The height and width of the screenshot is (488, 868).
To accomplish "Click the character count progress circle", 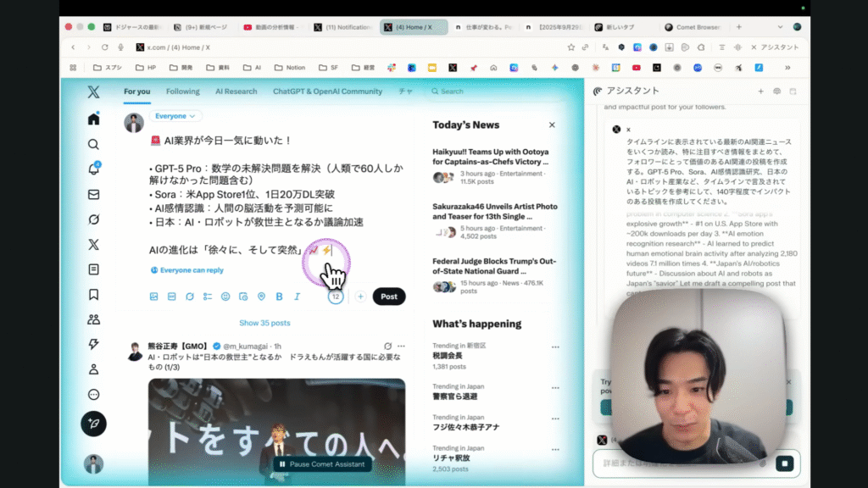I will click(x=336, y=297).
